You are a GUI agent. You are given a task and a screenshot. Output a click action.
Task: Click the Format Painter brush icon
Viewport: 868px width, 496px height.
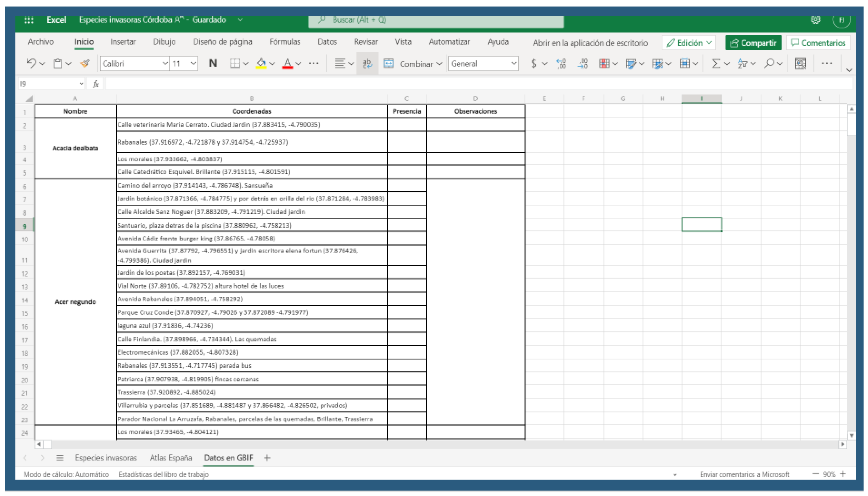click(x=85, y=63)
